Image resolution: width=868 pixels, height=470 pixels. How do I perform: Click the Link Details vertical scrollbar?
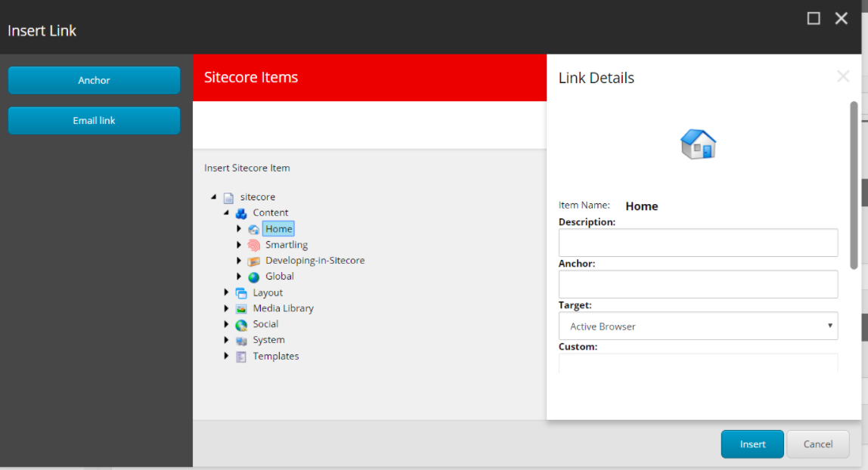click(x=854, y=185)
